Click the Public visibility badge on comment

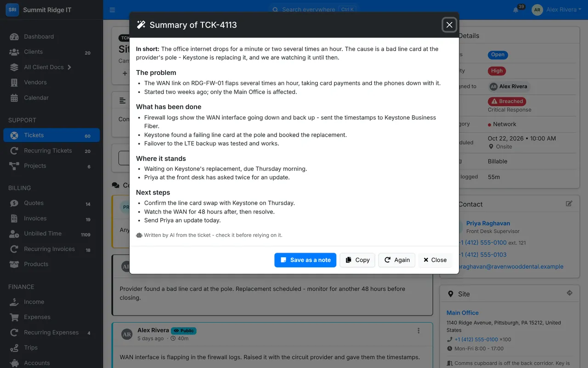[x=184, y=331]
